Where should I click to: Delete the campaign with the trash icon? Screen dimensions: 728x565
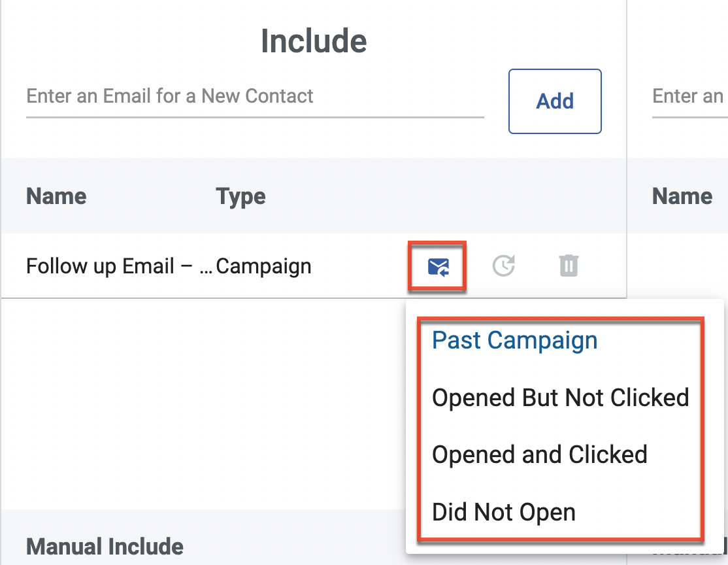tap(569, 266)
